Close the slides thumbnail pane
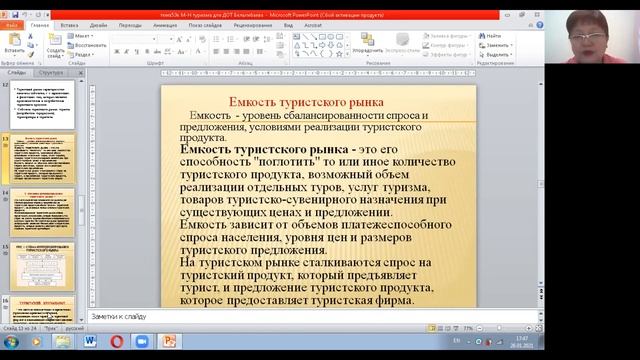 click(x=80, y=73)
